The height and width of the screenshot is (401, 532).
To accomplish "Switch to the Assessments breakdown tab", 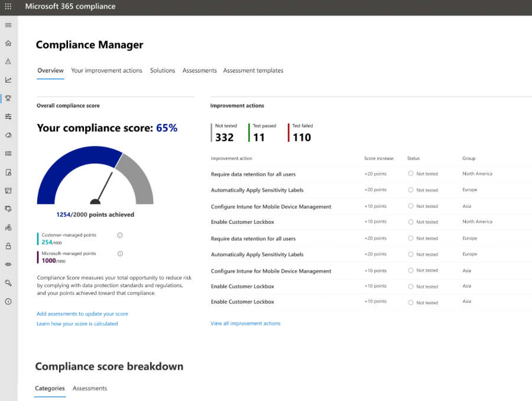I will point(90,388).
